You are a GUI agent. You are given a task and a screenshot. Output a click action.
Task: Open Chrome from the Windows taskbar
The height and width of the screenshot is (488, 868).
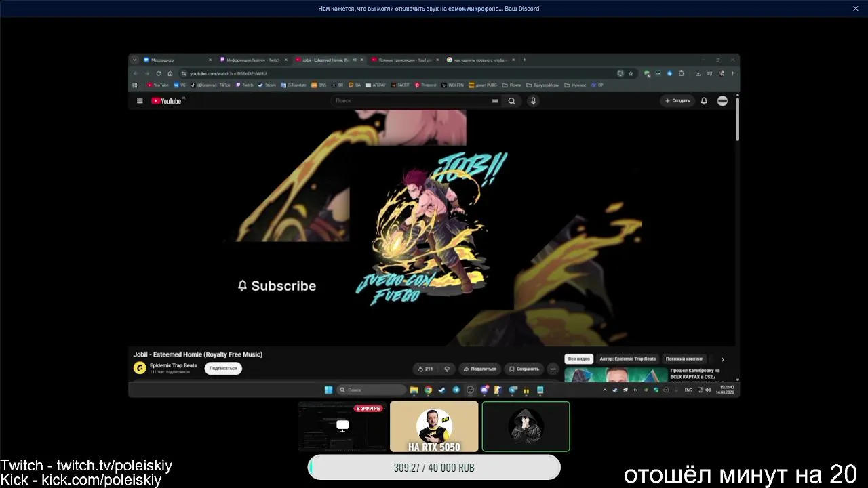428,390
